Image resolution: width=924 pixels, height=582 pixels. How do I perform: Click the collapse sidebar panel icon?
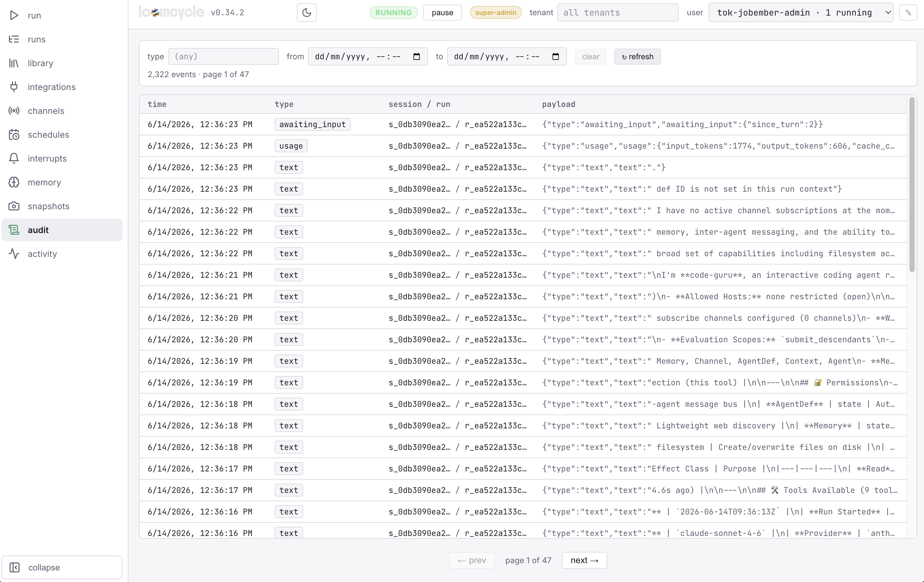click(15, 567)
